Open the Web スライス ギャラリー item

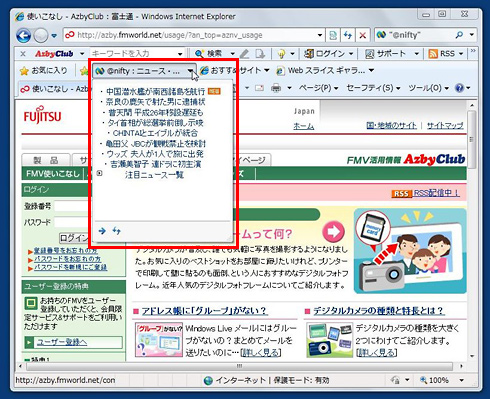[325, 70]
